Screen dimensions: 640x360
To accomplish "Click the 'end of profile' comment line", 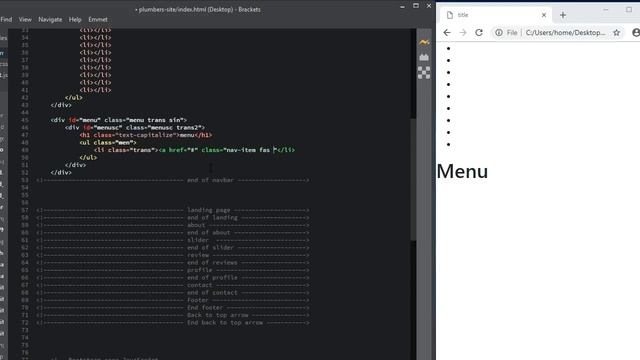I will pos(173,278).
